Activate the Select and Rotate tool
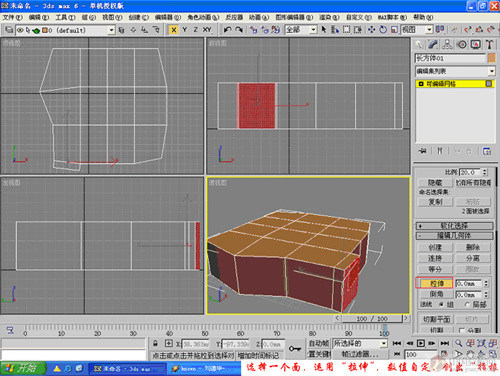The height and width of the screenshot is (376, 500). [383, 30]
